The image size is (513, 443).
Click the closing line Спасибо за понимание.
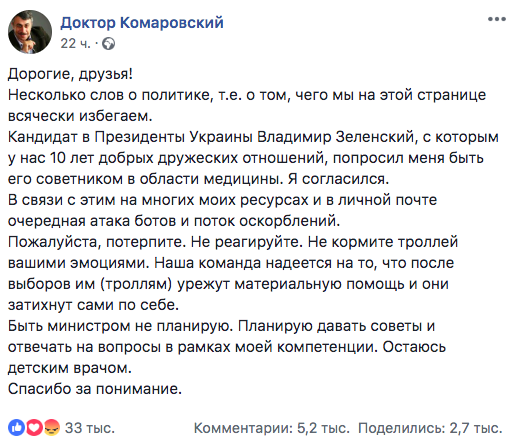[95, 389]
